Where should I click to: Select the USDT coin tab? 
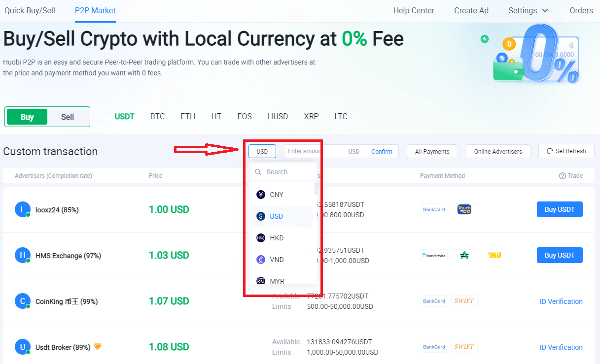click(x=125, y=117)
